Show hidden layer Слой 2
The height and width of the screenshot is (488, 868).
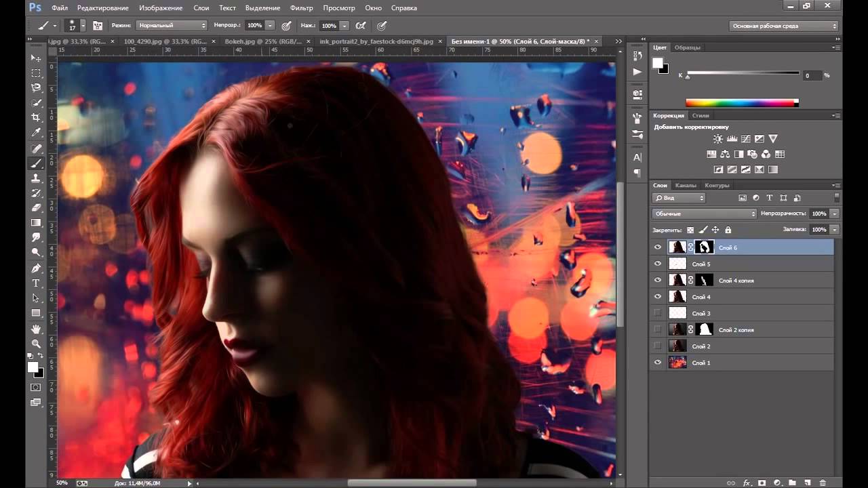point(657,346)
